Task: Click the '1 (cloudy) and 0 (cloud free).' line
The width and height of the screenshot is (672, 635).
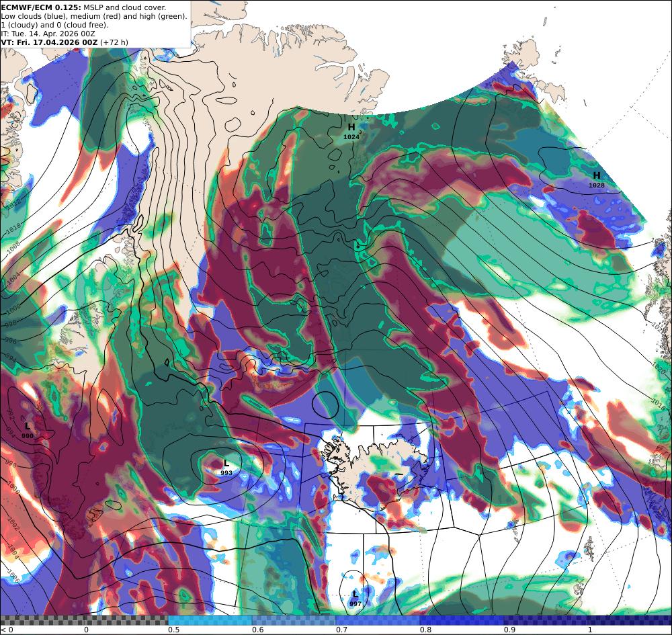Action: 55,25
